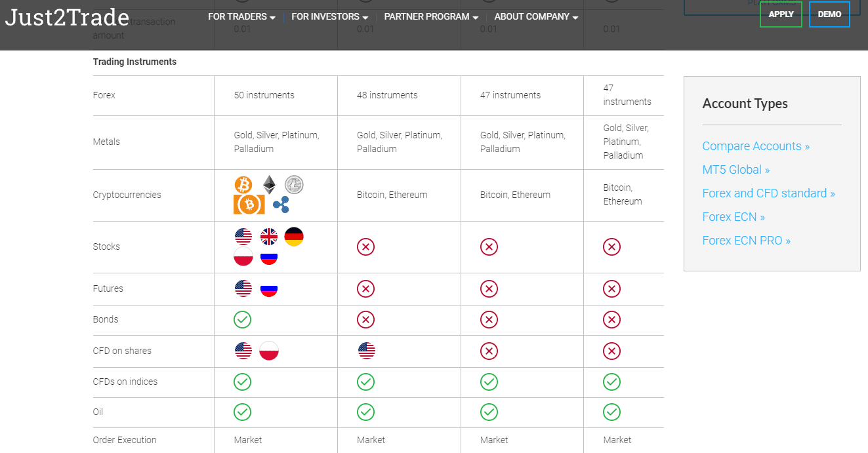Click Futures red cross in 48 instruments column
868x453 pixels.
click(x=366, y=288)
